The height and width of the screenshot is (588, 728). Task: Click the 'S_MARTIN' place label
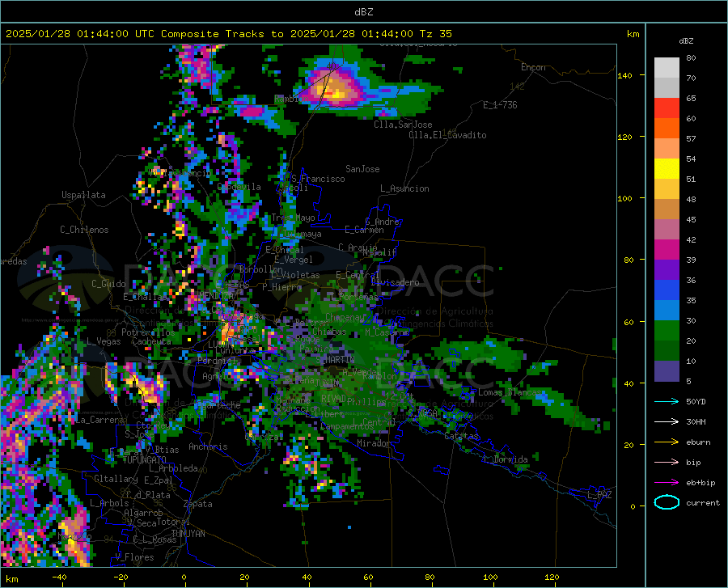[335, 360]
